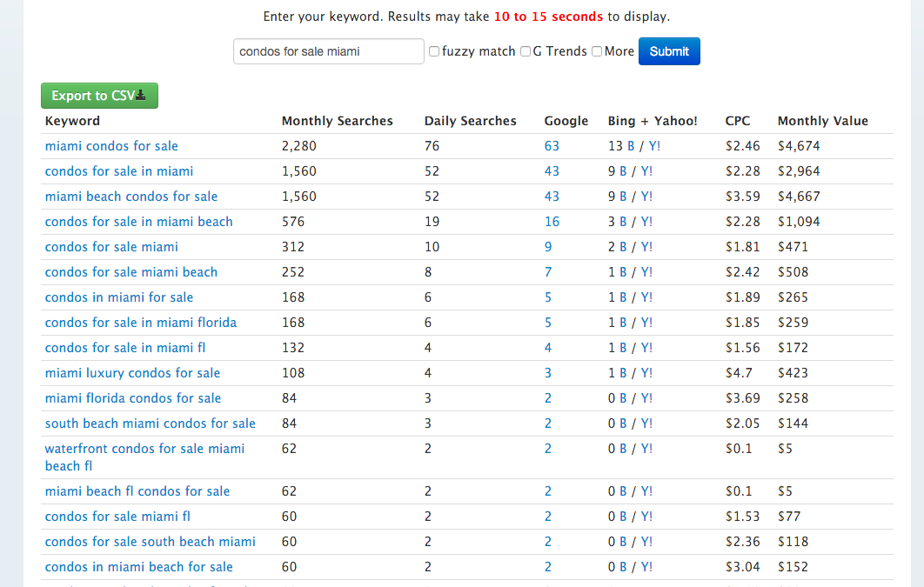Click the Monthly Searches column header
Screen dimensions: 924x587
[337, 121]
